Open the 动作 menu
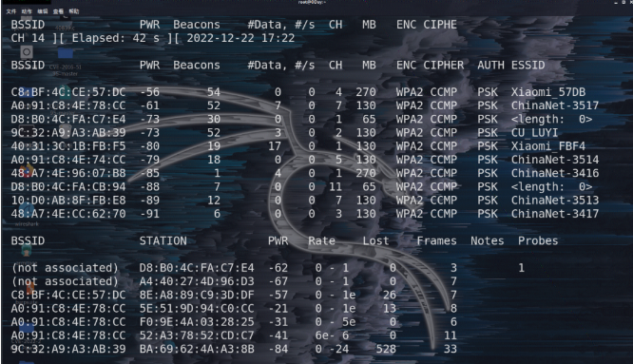The height and width of the screenshot is (364, 633). click(27, 11)
